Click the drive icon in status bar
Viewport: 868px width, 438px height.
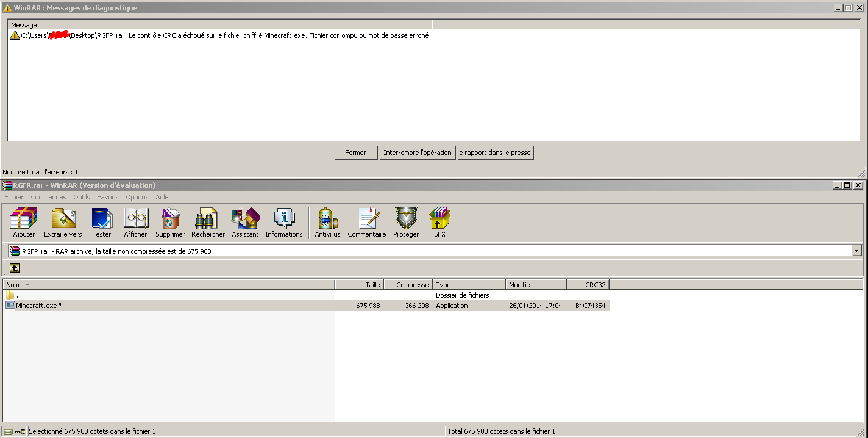8,431
